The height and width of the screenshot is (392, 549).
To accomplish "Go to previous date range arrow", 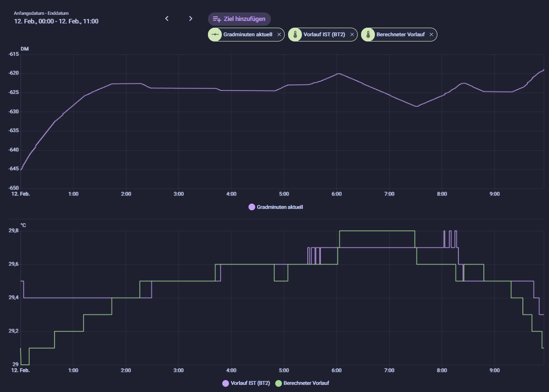I will point(167,19).
